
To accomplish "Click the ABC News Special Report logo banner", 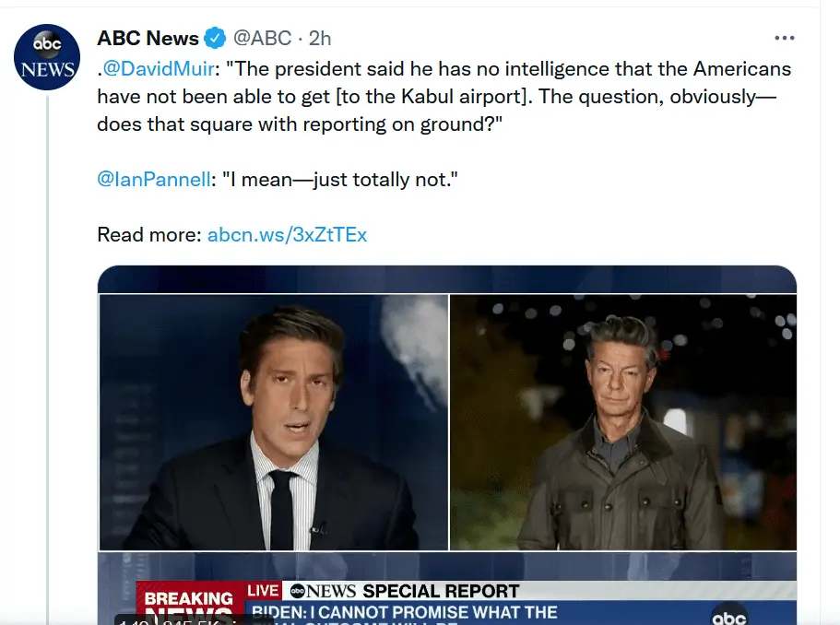I will (x=404, y=591).
